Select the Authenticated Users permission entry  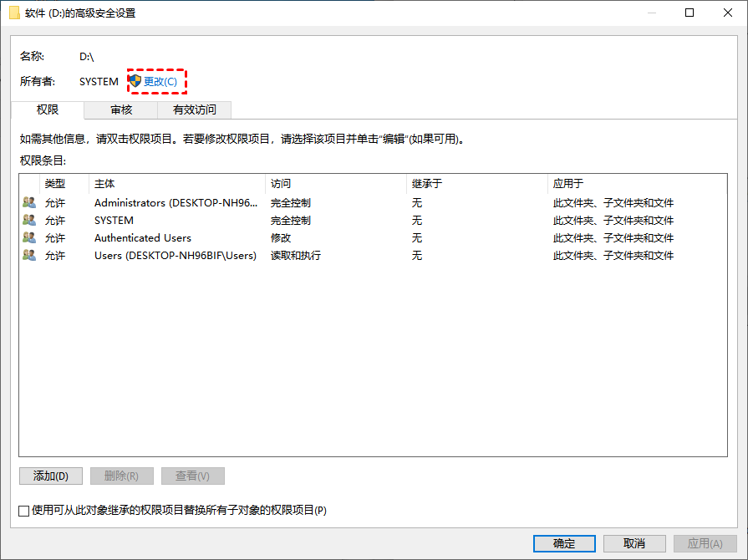(x=167, y=237)
